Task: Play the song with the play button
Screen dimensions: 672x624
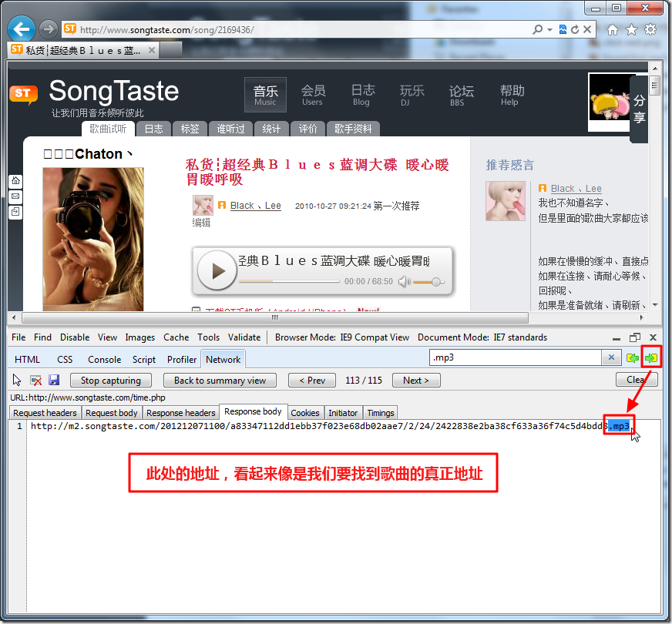Action: 217,270
